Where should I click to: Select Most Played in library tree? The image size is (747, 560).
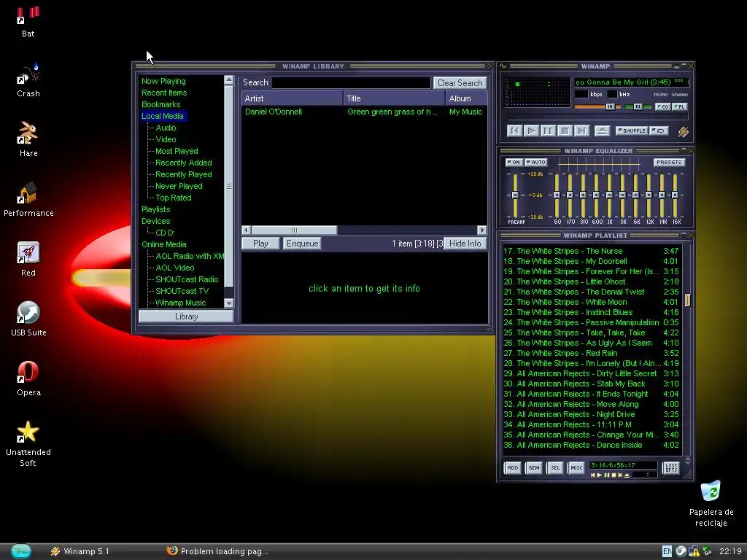point(177,151)
